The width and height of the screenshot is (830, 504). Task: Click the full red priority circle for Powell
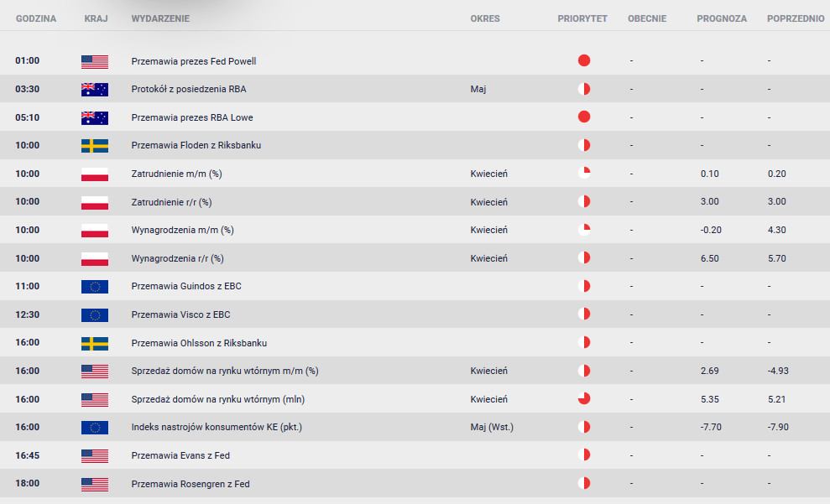tap(584, 60)
